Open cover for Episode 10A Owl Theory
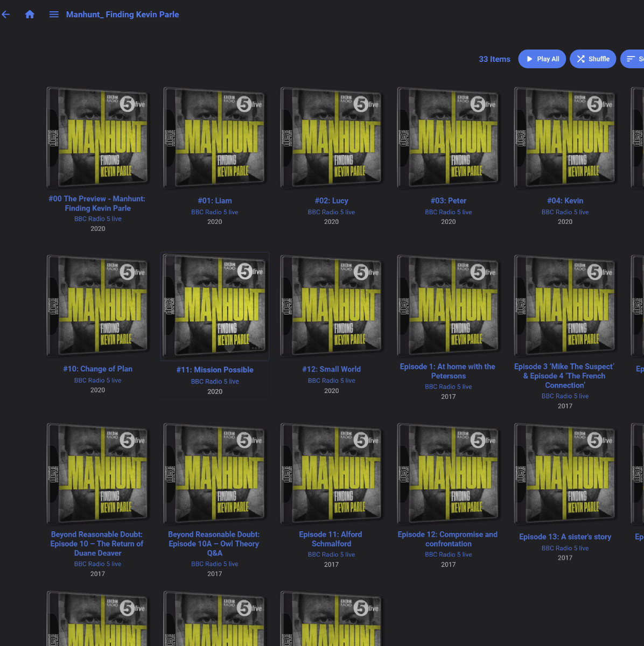Screen dimensions: 644x646 [x=214, y=473]
